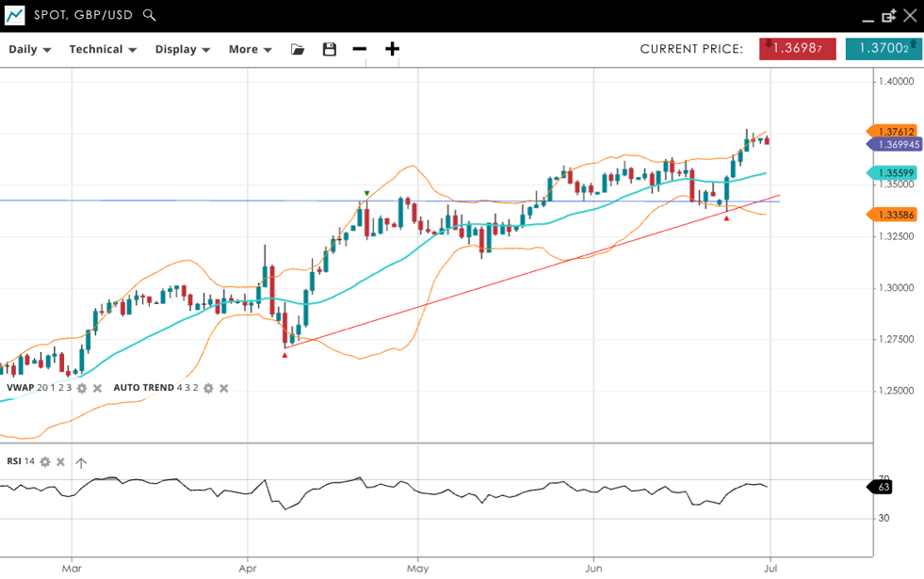The width and height of the screenshot is (924, 579).
Task: Open the saved chart folder icon
Action: pyautogui.click(x=298, y=49)
